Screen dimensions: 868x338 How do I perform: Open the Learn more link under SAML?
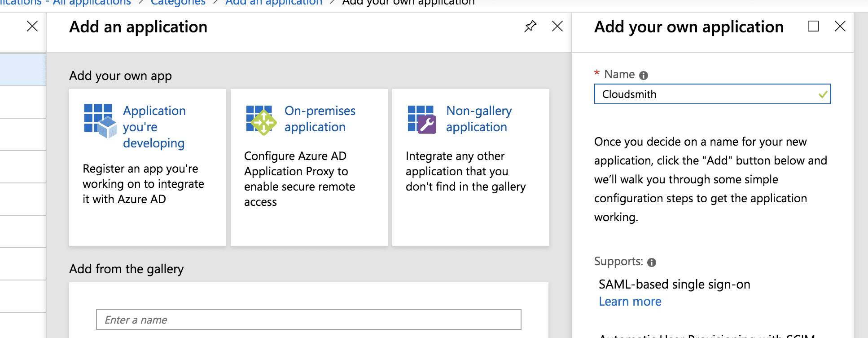630,302
